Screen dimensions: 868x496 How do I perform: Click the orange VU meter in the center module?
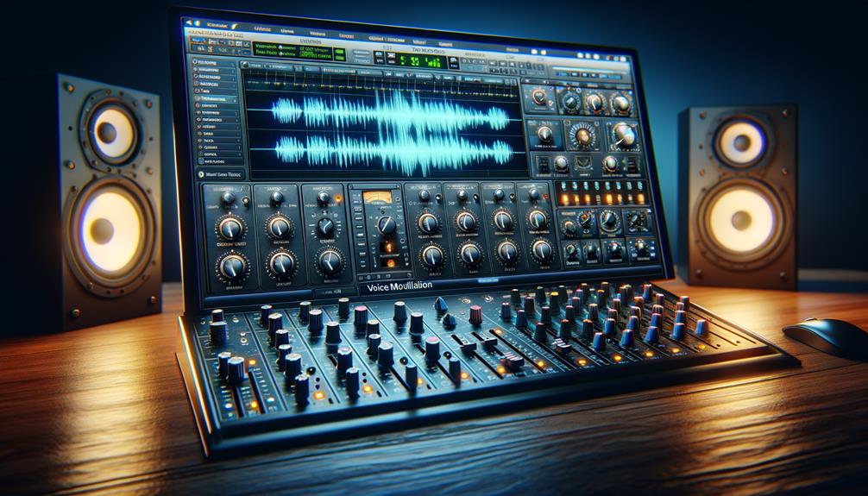pyautogui.click(x=376, y=197)
